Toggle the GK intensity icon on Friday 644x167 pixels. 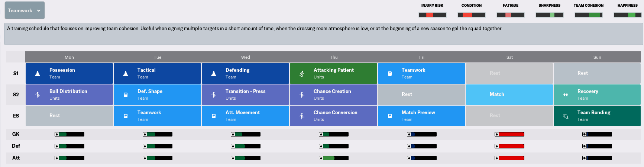(x=409, y=134)
